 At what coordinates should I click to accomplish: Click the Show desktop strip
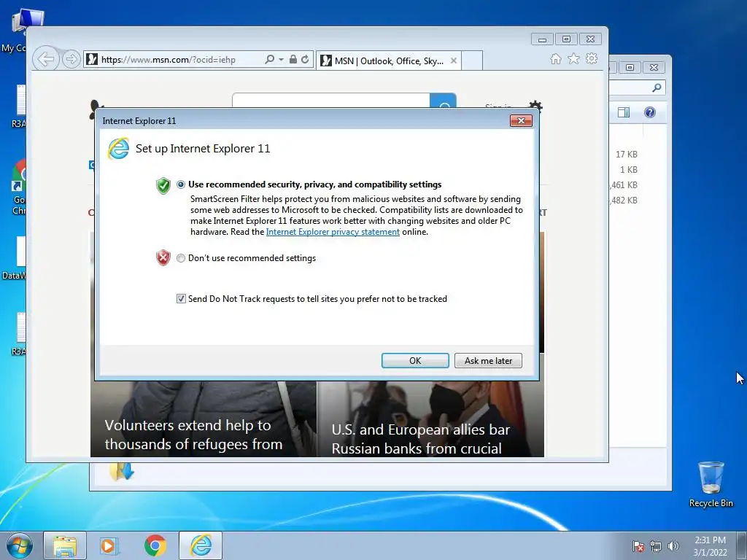[742, 545]
